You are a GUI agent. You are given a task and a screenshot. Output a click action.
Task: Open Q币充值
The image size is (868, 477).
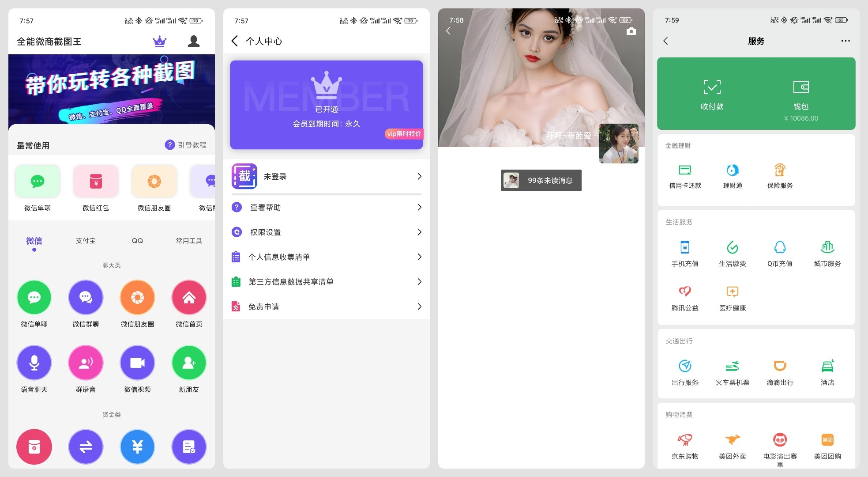[x=780, y=254]
